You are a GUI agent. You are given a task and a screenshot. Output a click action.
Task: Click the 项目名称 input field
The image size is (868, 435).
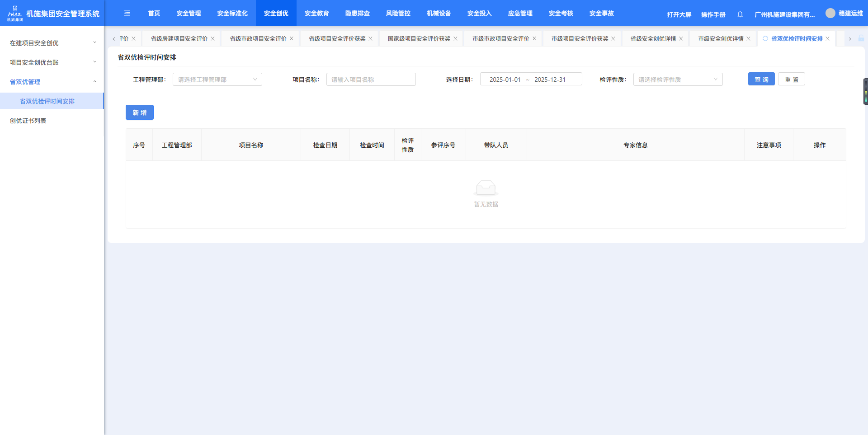click(x=371, y=80)
